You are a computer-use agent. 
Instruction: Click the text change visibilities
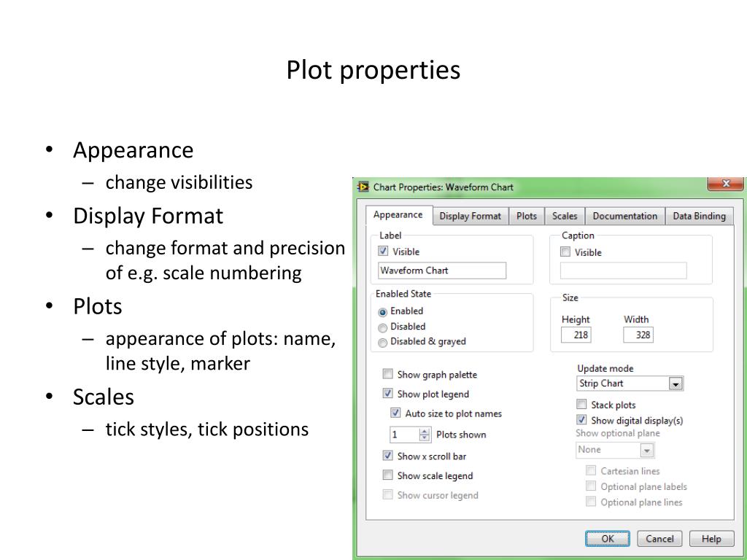click(179, 182)
